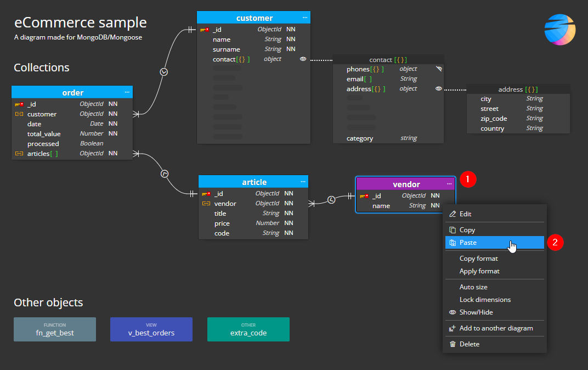Click the Delete trash icon in the context menu
This screenshot has height=370, width=588.
pyautogui.click(x=452, y=344)
